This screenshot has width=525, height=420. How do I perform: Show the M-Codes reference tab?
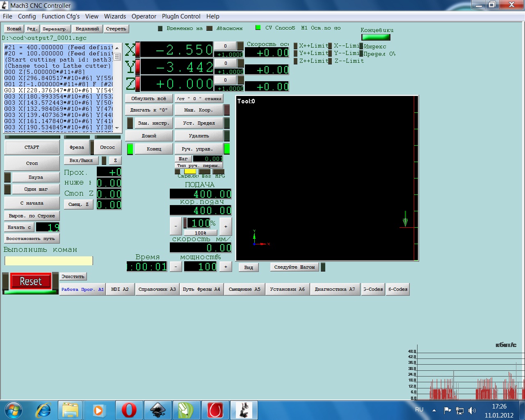pos(398,289)
